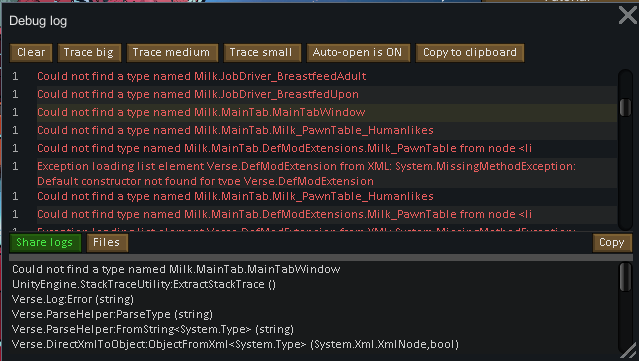
Task: Select Trace medium option
Action: (x=172, y=53)
